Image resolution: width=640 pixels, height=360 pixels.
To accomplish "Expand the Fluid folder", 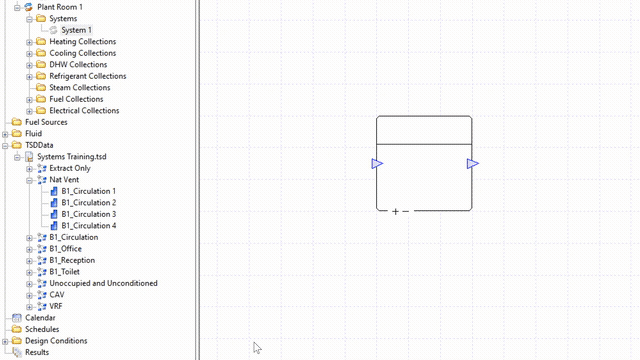I will tap(5, 134).
